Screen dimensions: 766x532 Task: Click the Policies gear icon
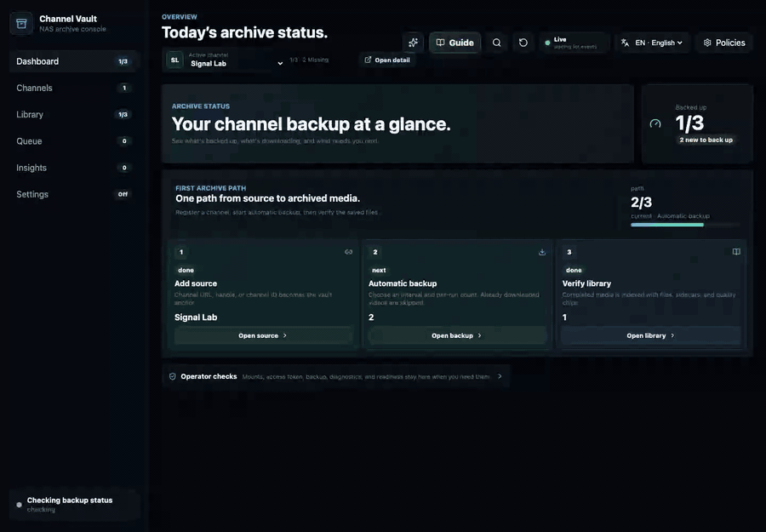(707, 43)
